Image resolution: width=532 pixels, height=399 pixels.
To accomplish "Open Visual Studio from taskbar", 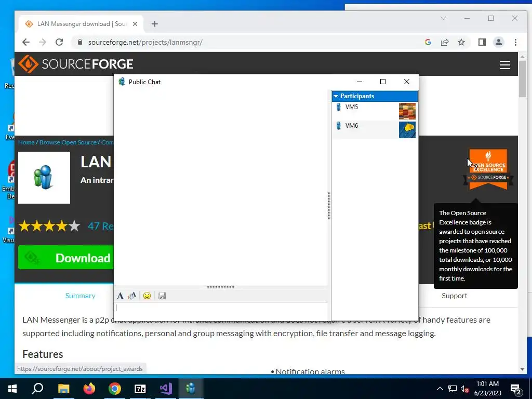I will coord(166,389).
